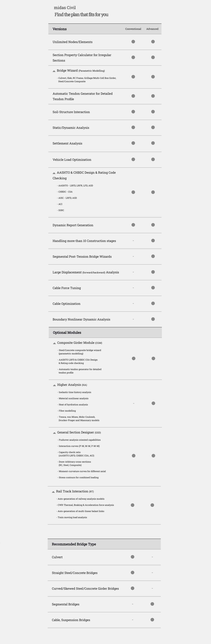Collapse the Composite Girder Module triangle
This screenshot has height=644, width=211.
[x=54, y=343]
